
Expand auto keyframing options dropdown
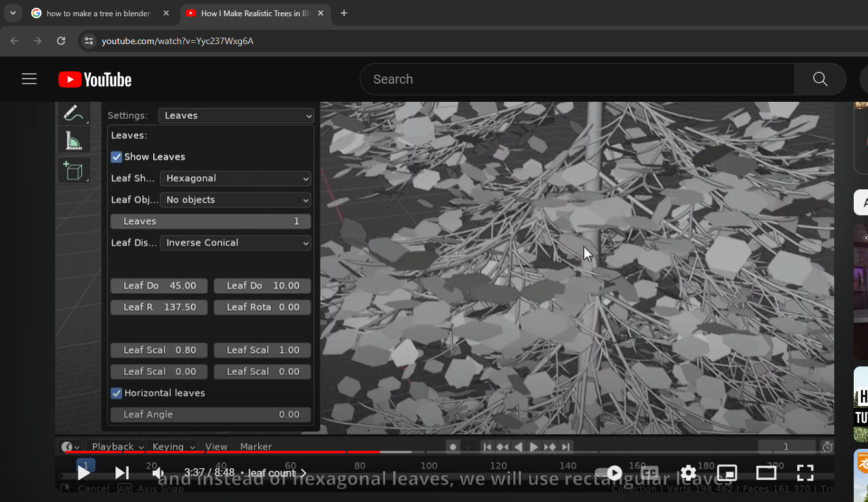pyautogui.click(x=467, y=446)
